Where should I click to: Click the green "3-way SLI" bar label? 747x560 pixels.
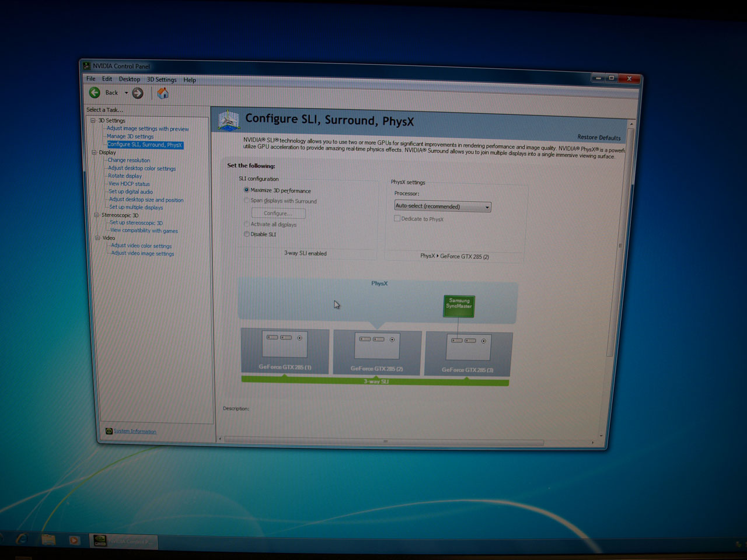coord(376,381)
